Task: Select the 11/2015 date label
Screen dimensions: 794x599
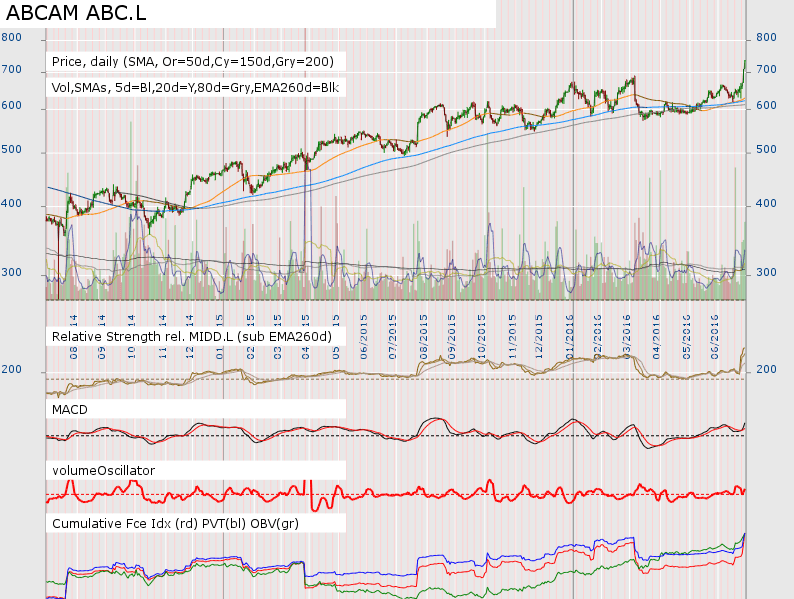Action: (x=512, y=337)
